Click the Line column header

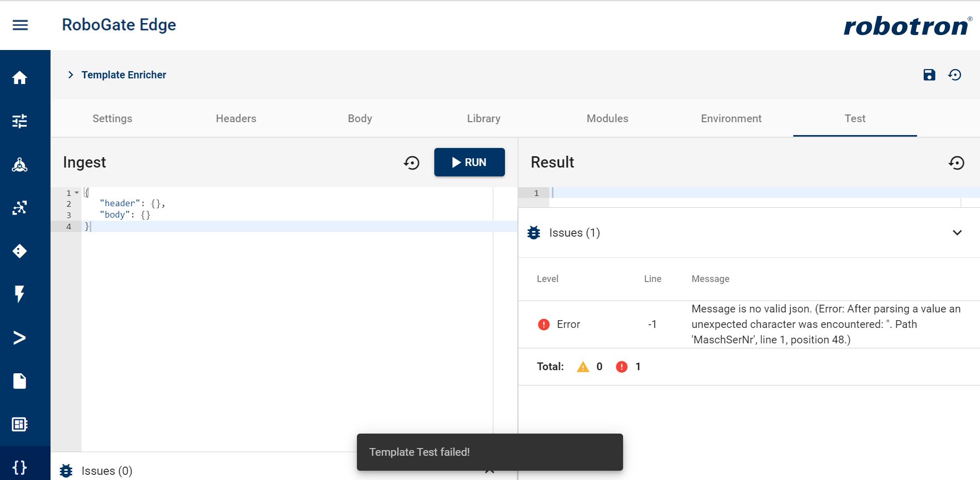(x=652, y=279)
